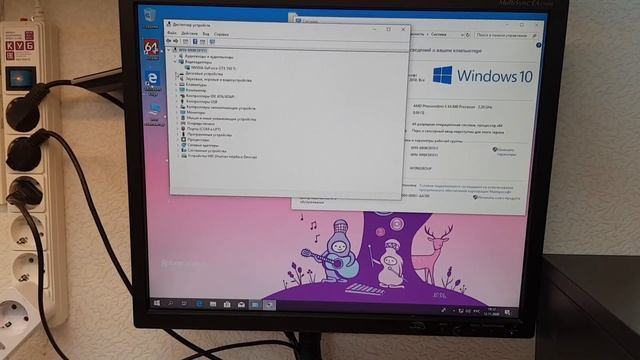
Task: Click the taskbar clock and date
Action: coord(491,312)
